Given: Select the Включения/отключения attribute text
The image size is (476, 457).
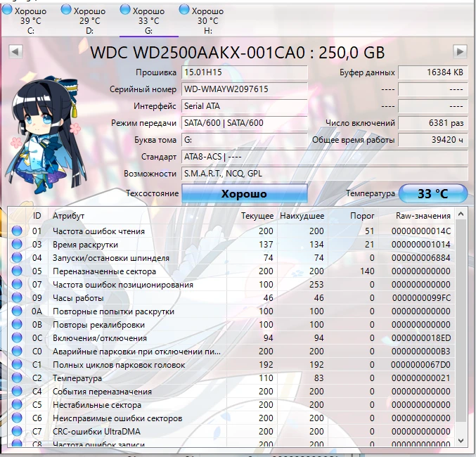Looking at the screenshot, I should tap(100, 338).
